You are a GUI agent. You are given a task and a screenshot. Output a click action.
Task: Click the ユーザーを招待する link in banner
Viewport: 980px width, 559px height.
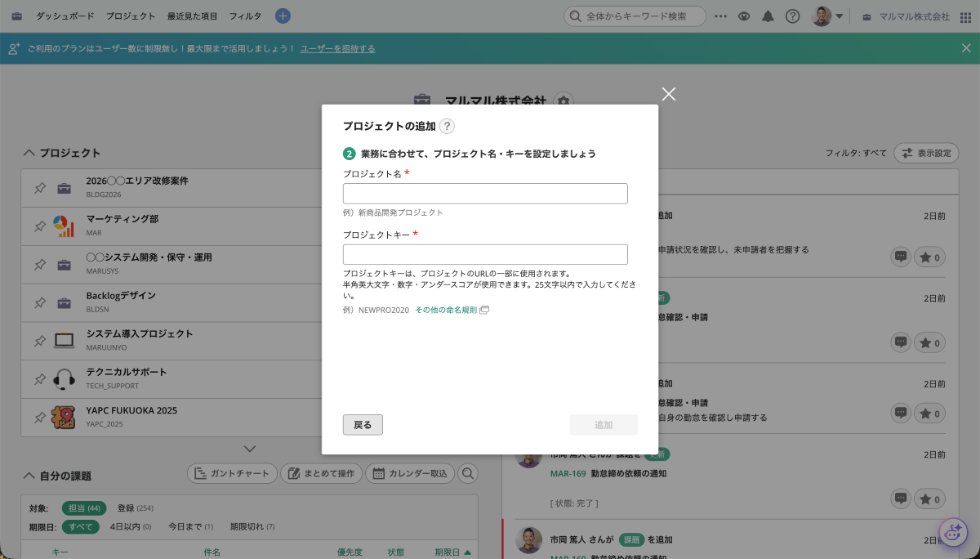pos(338,48)
